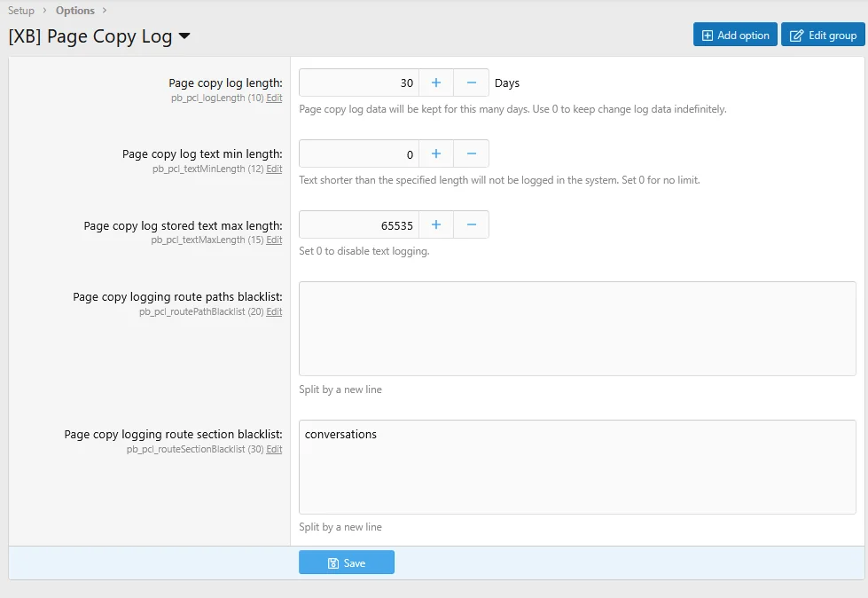Decrease page copy log length with minus
The image size is (868, 598).
tap(471, 83)
